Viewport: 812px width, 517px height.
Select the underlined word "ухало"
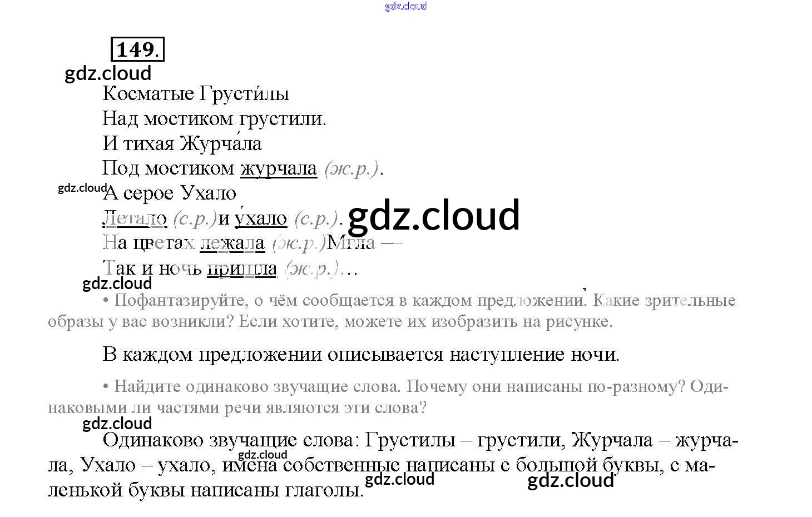coord(260,218)
